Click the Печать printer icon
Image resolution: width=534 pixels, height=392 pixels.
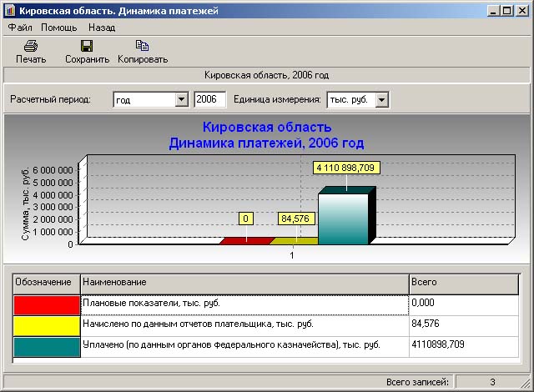31,47
